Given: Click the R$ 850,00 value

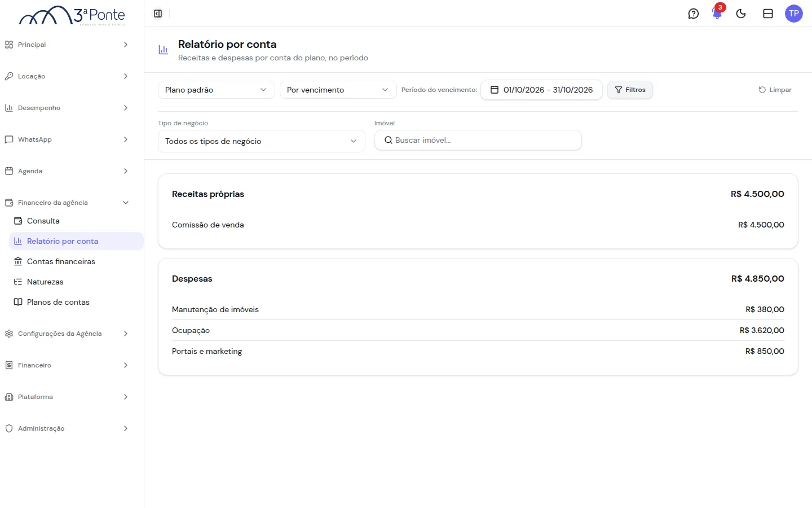Looking at the screenshot, I should coord(765,351).
